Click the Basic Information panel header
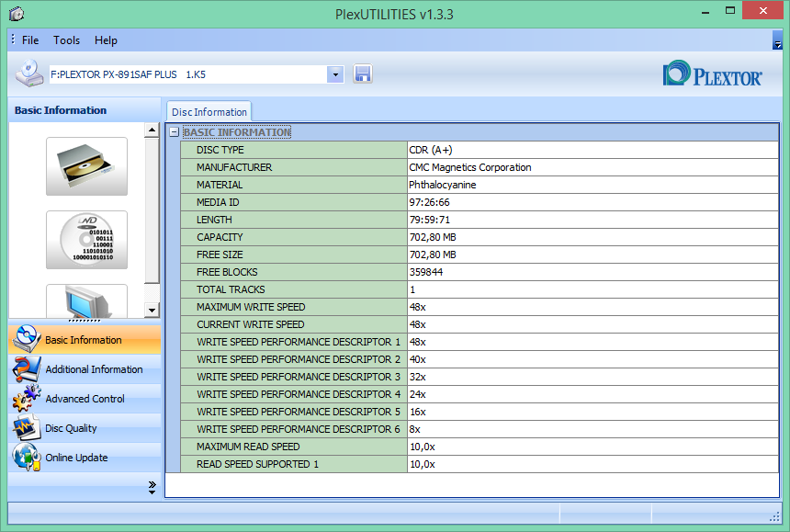 coord(85,110)
